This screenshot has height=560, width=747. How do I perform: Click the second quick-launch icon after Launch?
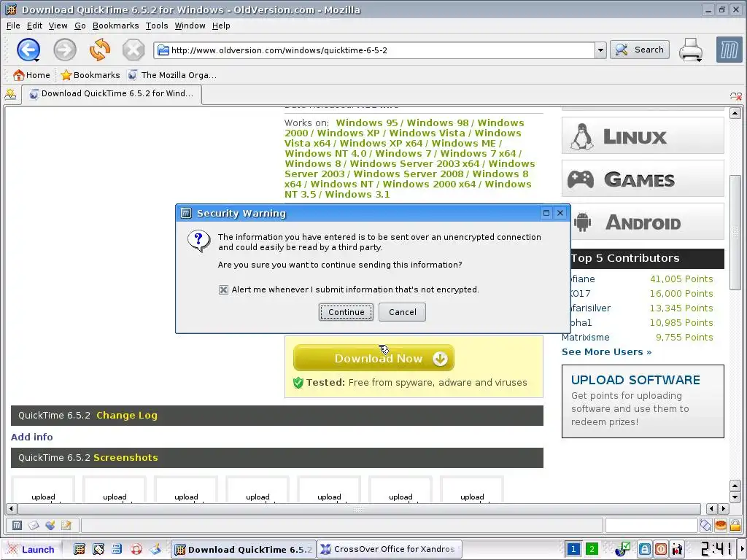[98, 550]
